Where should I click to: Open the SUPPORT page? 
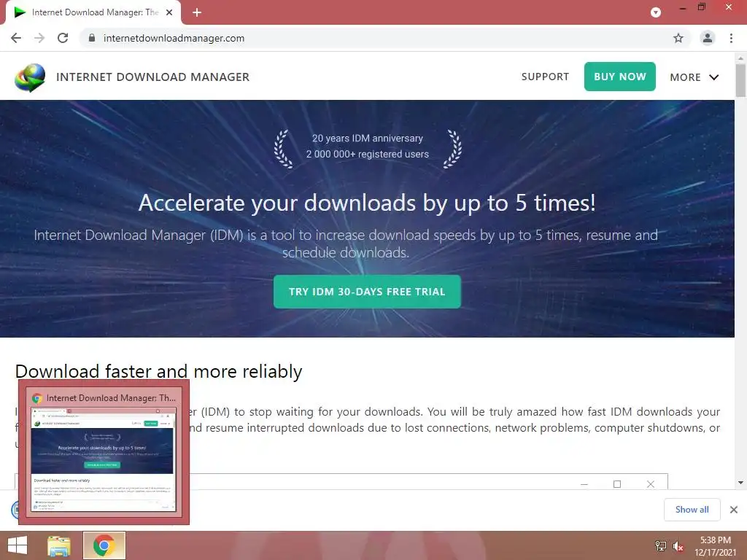point(545,77)
